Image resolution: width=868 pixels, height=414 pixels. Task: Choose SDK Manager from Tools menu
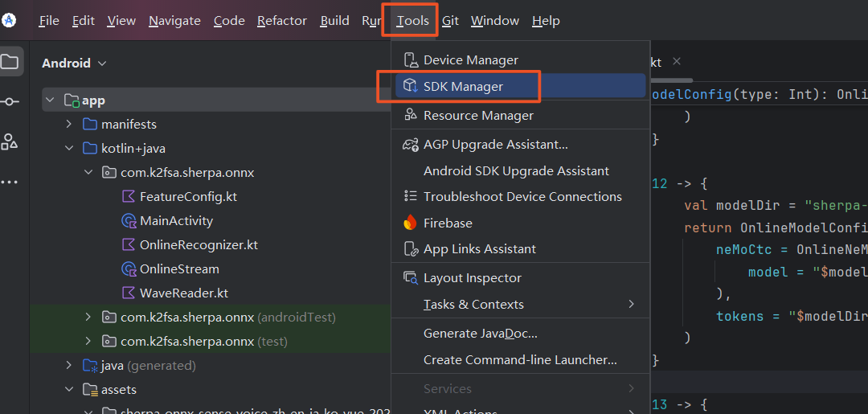520,86
